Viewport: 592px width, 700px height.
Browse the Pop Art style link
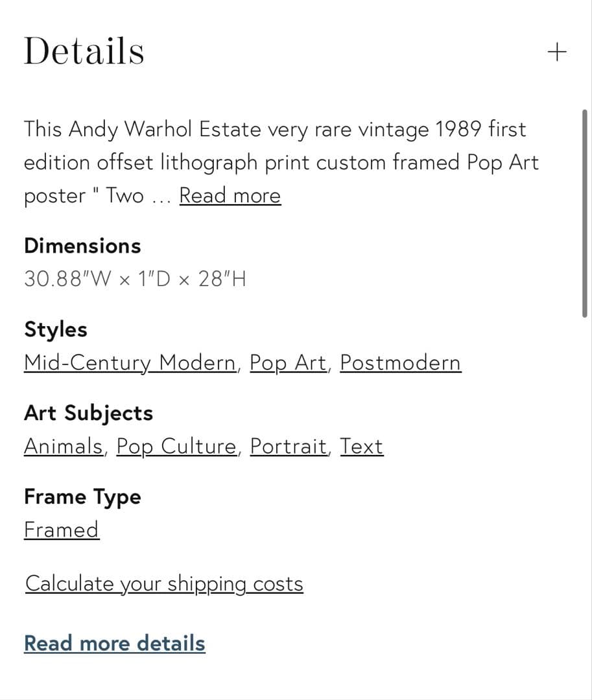tap(288, 363)
